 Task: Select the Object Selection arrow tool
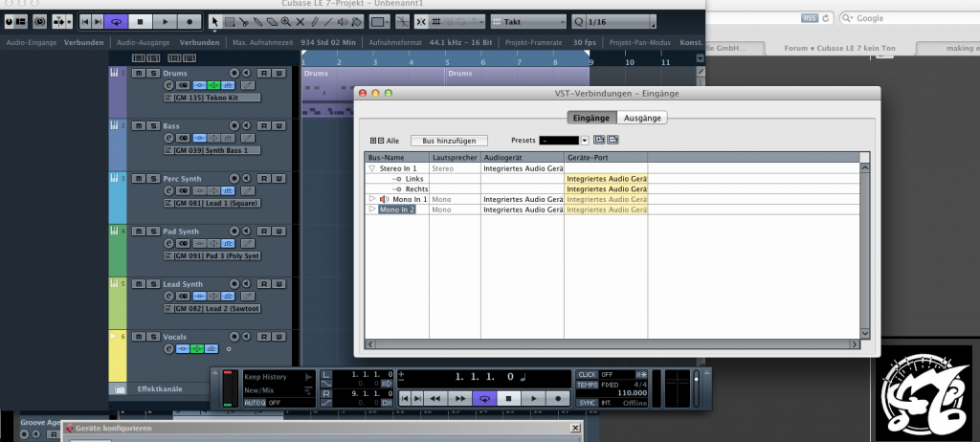[215, 22]
